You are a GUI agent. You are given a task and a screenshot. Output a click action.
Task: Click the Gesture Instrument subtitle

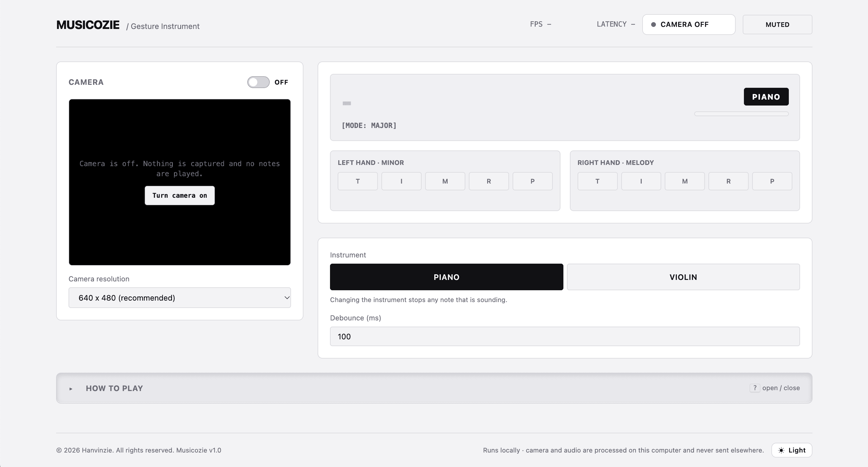tap(165, 26)
